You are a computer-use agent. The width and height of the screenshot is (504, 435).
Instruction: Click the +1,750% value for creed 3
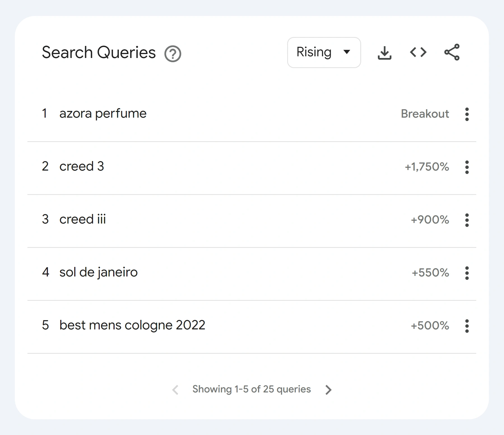pos(427,167)
